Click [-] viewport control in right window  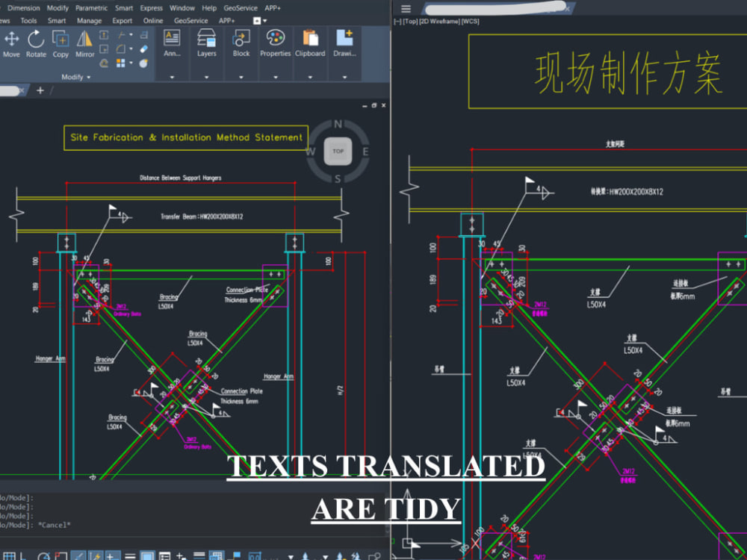pyautogui.click(x=398, y=22)
